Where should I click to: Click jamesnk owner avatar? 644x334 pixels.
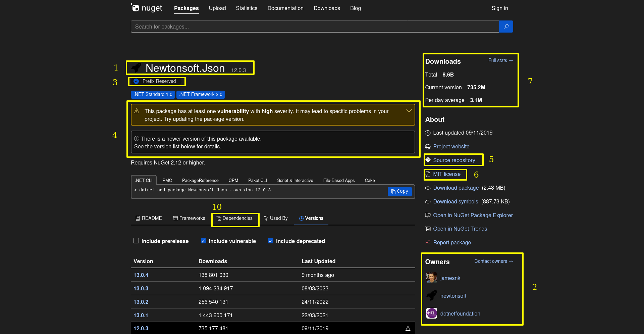[x=432, y=278]
